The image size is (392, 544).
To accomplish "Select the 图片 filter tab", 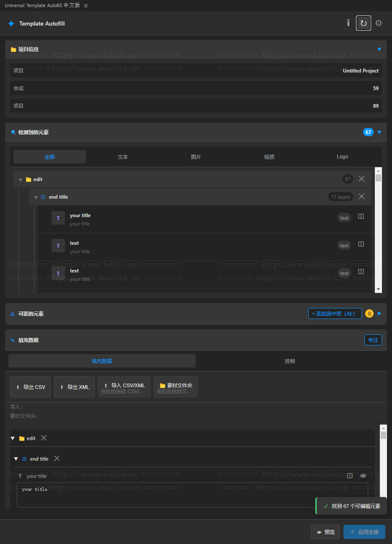I will pyautogui.click(x=196, y=157).
